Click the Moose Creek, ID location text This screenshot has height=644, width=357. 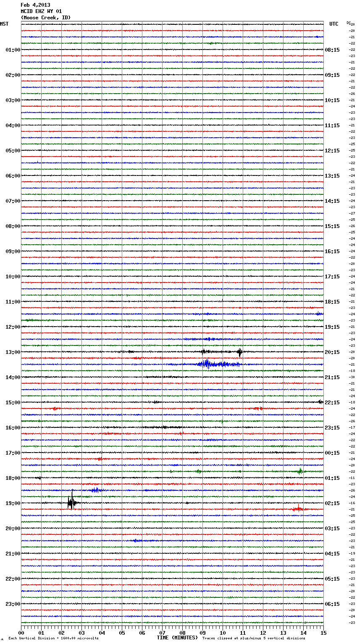click(46, 18)
